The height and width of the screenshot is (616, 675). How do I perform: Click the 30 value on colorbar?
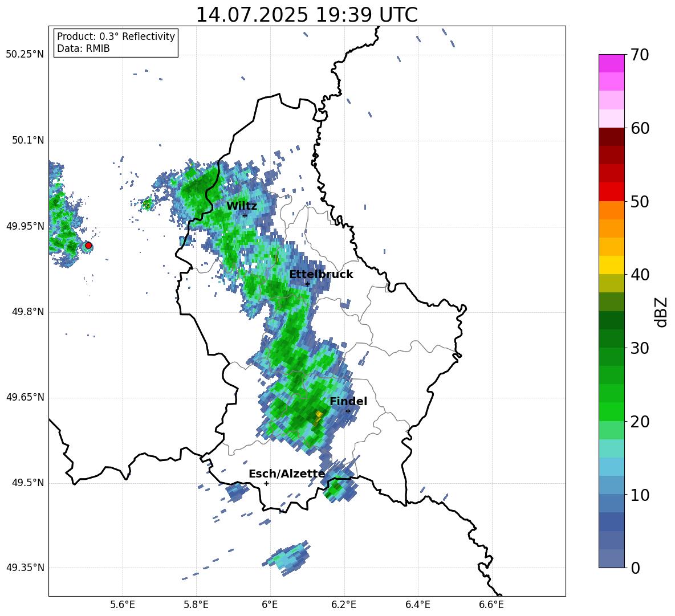coord(640,348)
